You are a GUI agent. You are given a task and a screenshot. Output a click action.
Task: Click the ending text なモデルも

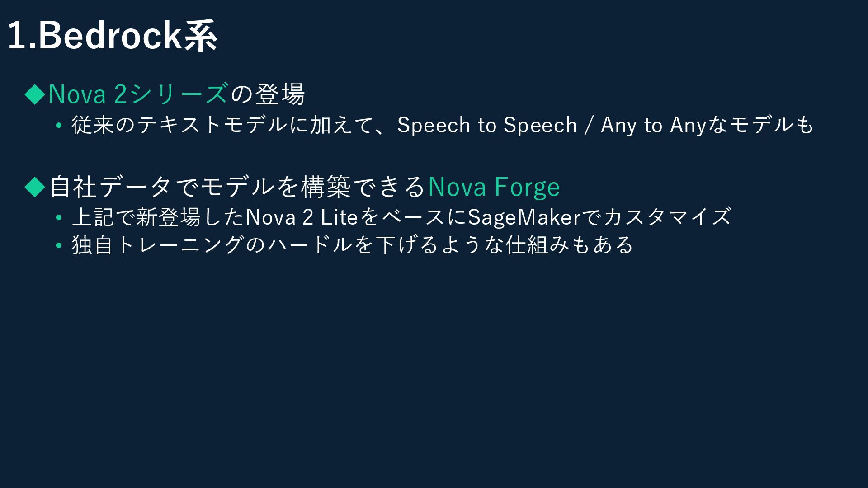pos(760,125)
